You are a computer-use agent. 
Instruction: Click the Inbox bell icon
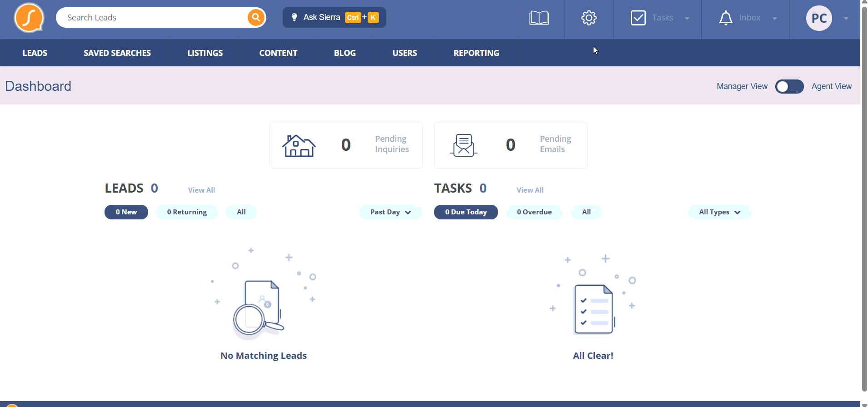click(726, 18)
